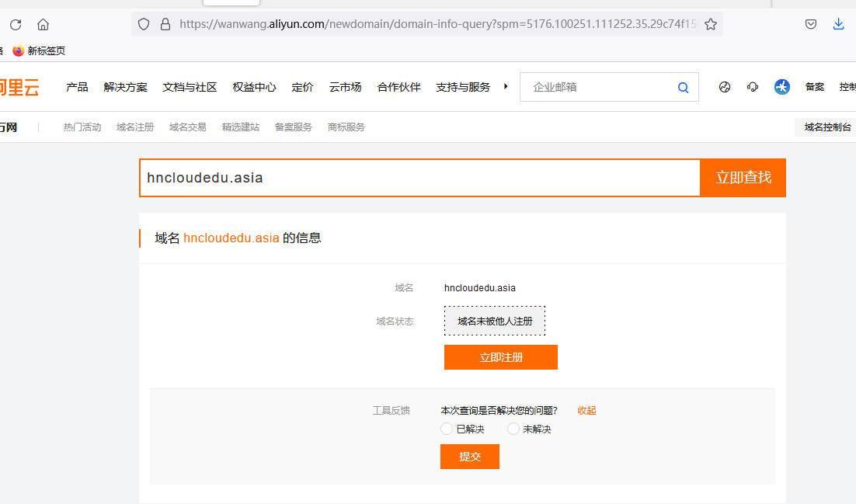Screen dimensions: 856x504
Task: Click the 域名未被他人注册 status box
Action: pos(495,321)
